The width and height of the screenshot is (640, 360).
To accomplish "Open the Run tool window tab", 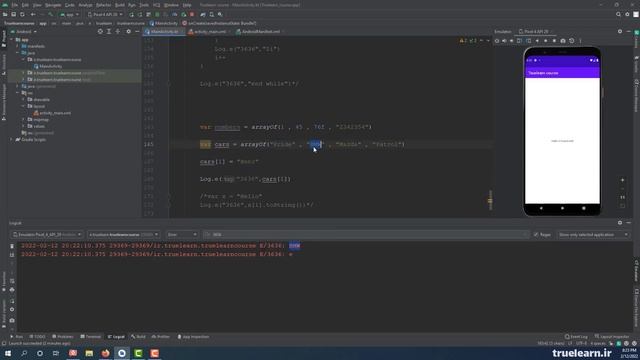I will pos(17,337).
